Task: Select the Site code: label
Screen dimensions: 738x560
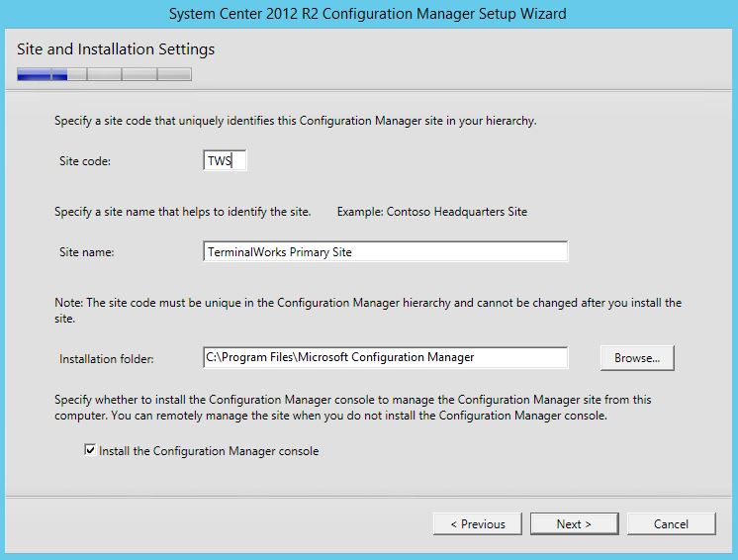Action: 85,161
